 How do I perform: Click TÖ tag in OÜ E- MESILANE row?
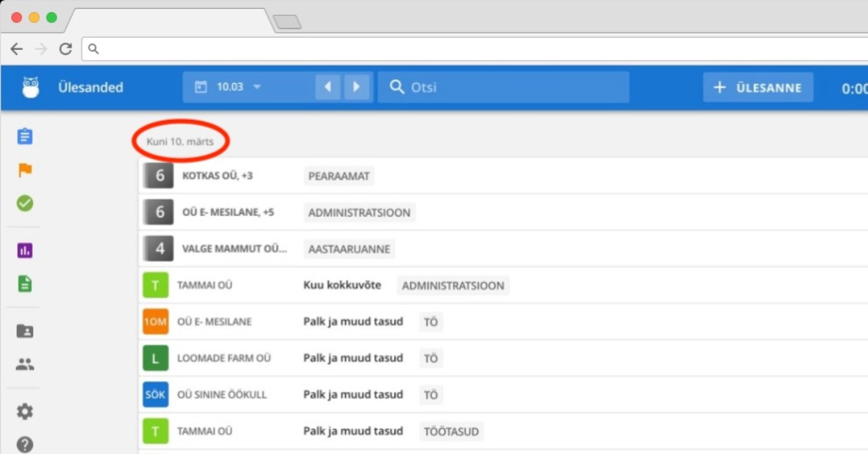click(431, 322)
